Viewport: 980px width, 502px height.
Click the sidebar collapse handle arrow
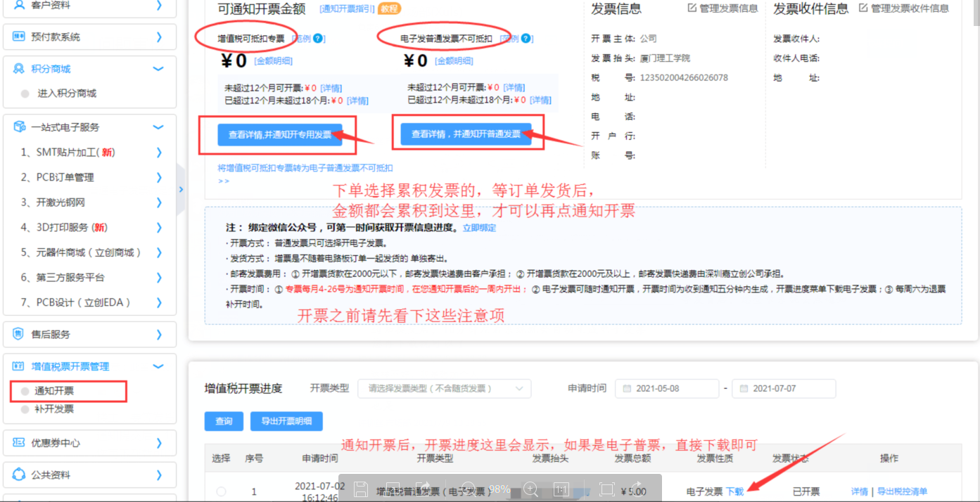click(181, 189)
